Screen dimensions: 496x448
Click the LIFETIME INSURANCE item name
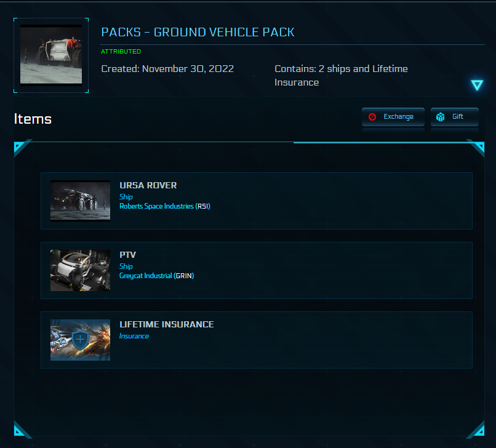point(166,324)
